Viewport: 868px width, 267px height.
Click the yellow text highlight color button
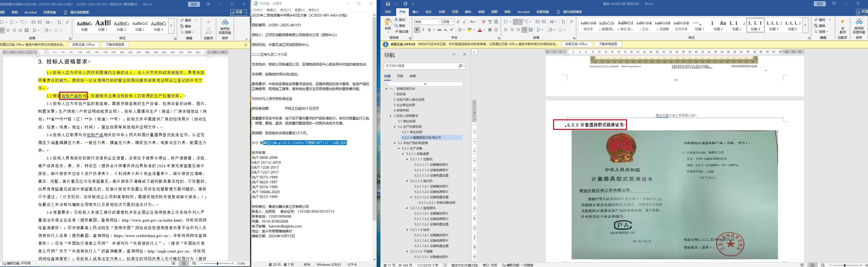470,30
